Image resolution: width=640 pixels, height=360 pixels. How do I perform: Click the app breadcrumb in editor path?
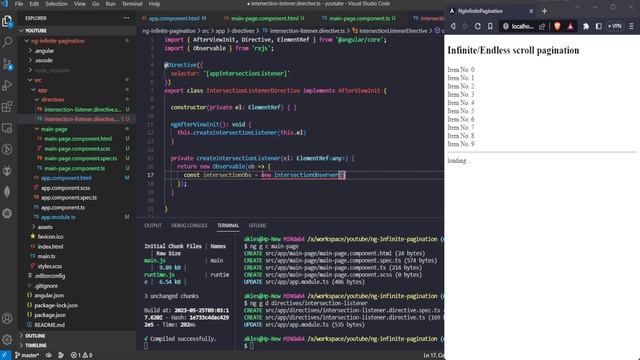click(x=220, y=31)
